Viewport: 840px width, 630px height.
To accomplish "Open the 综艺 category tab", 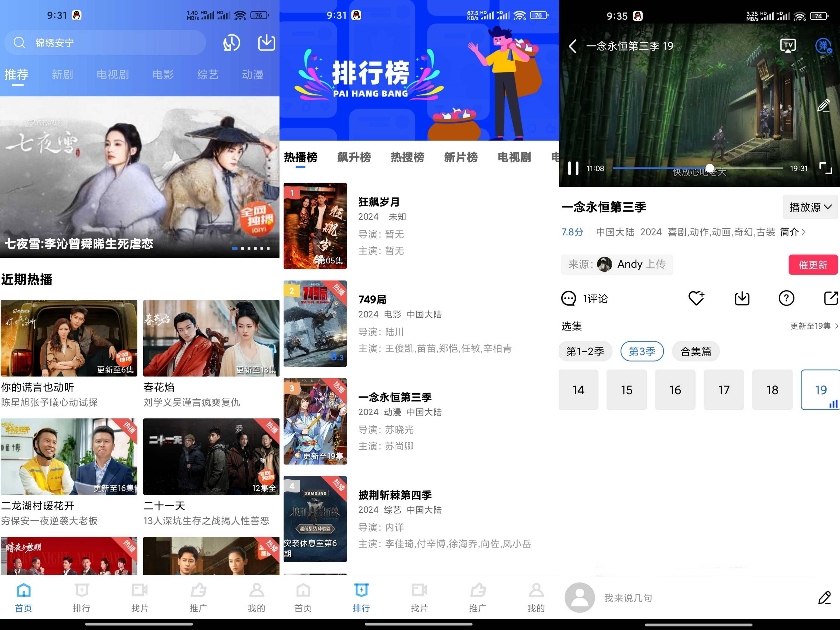I will point(208,74).
